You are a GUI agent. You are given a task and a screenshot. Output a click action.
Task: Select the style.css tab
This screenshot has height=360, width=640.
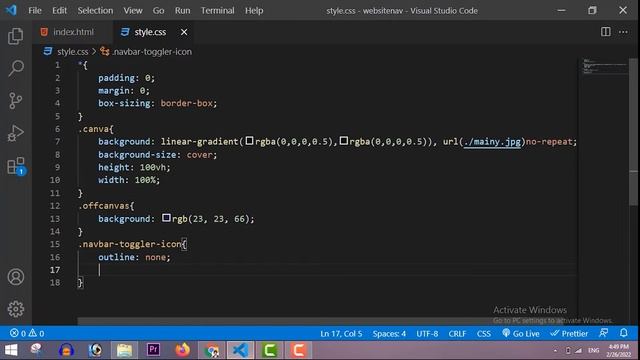[x=150, y=32]
